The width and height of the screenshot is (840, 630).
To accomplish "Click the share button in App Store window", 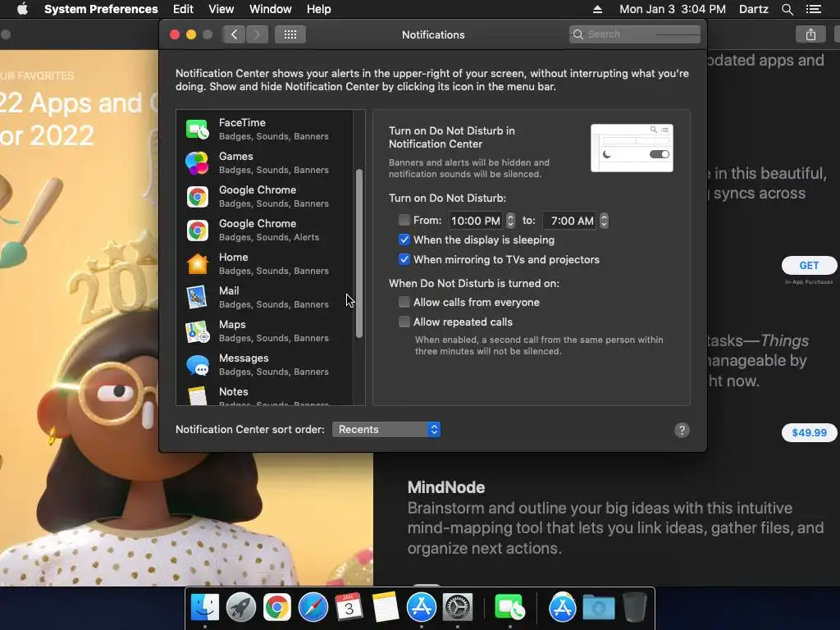I will coord(810,34).
